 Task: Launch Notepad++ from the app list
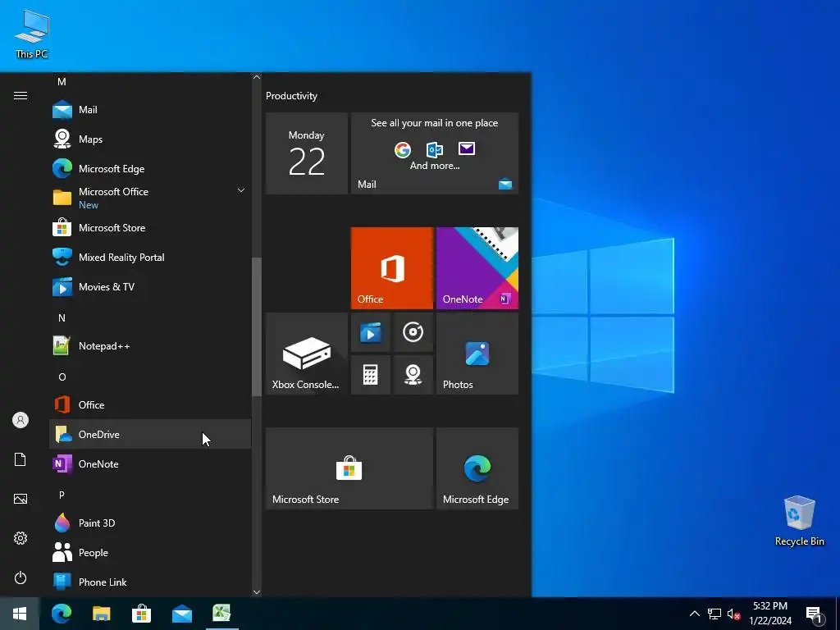[x=150, y=346]
